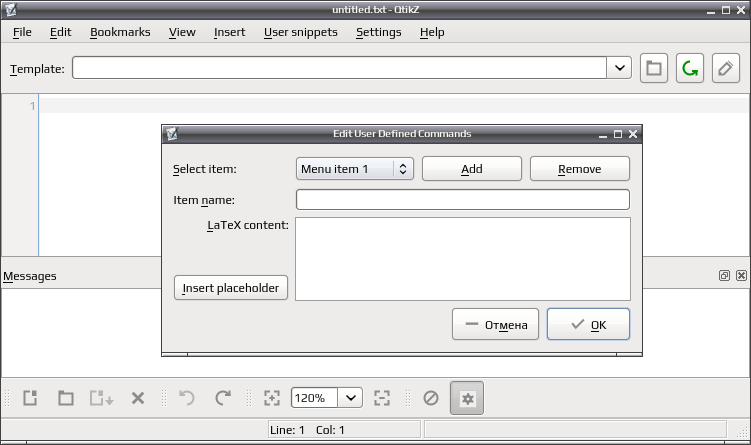This screenshot has width=751, height=445.
Task: Open the View menu
Action: click(x=182, y=32)
